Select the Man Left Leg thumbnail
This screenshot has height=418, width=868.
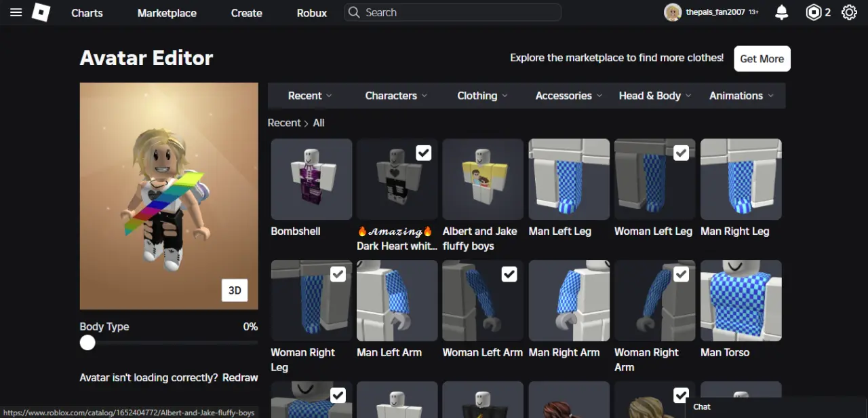point(569,179)
